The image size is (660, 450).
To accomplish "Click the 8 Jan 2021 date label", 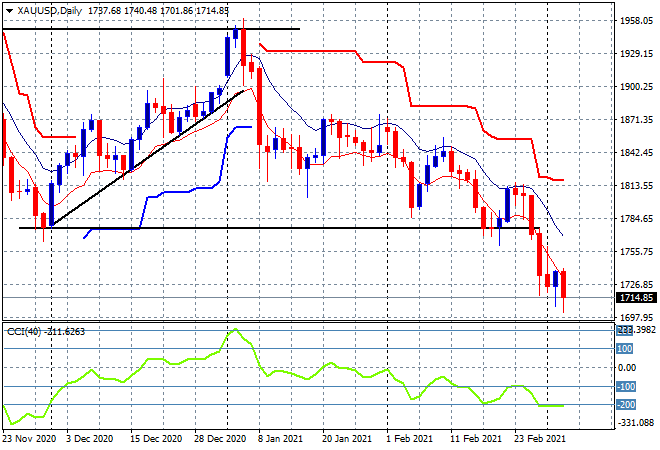I will (x=280, y=439).
